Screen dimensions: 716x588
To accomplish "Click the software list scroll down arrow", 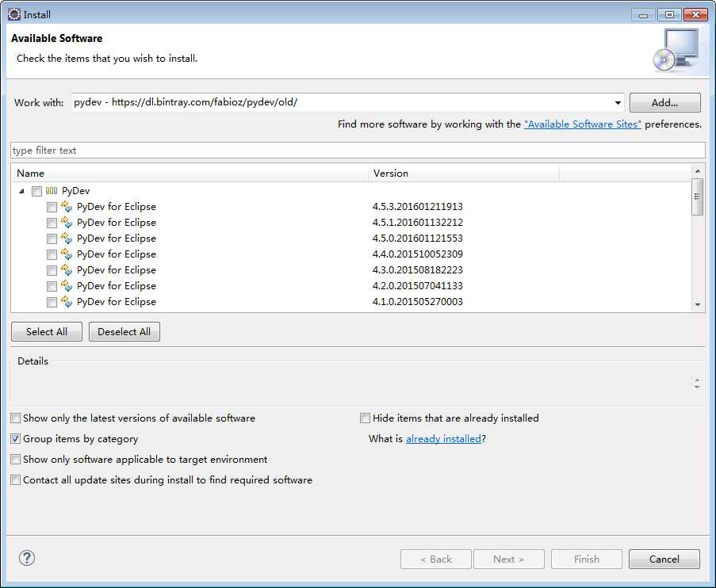I will click(697, 304).
